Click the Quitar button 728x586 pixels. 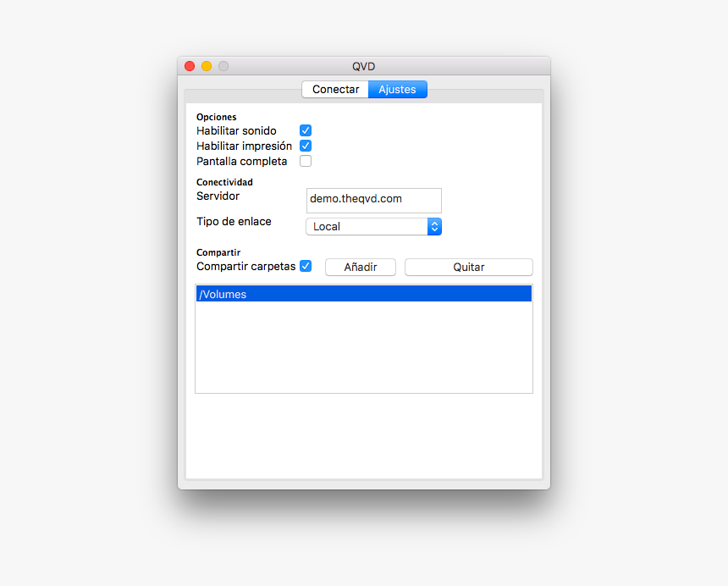(468, 268)
